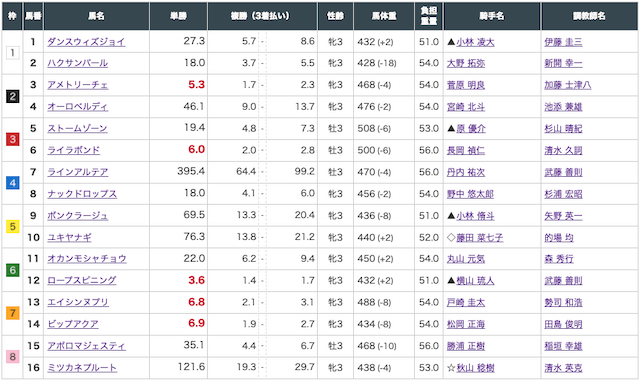Open horse ラインアルテア link
Image resolution: width=640 pixels, height=380 pixels.
point(78,172)
